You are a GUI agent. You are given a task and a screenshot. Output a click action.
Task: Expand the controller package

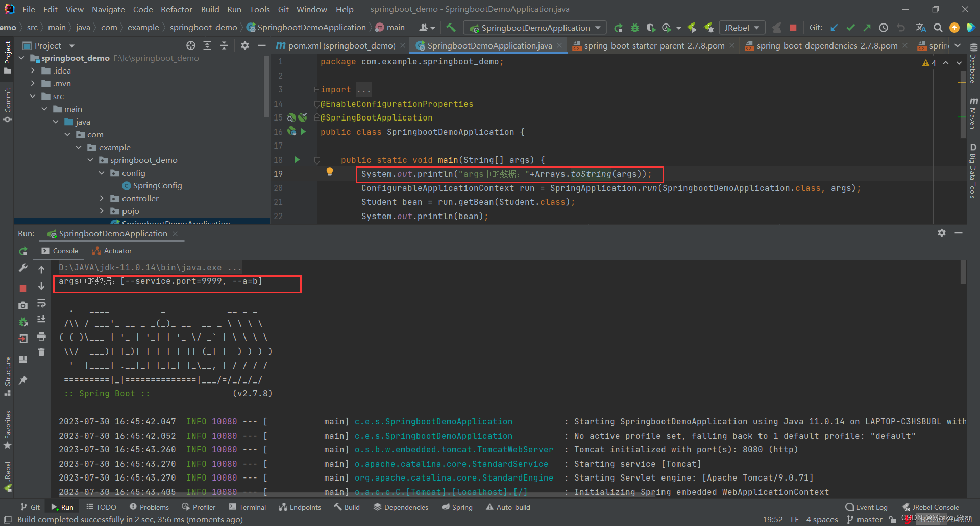coord(102,198)
